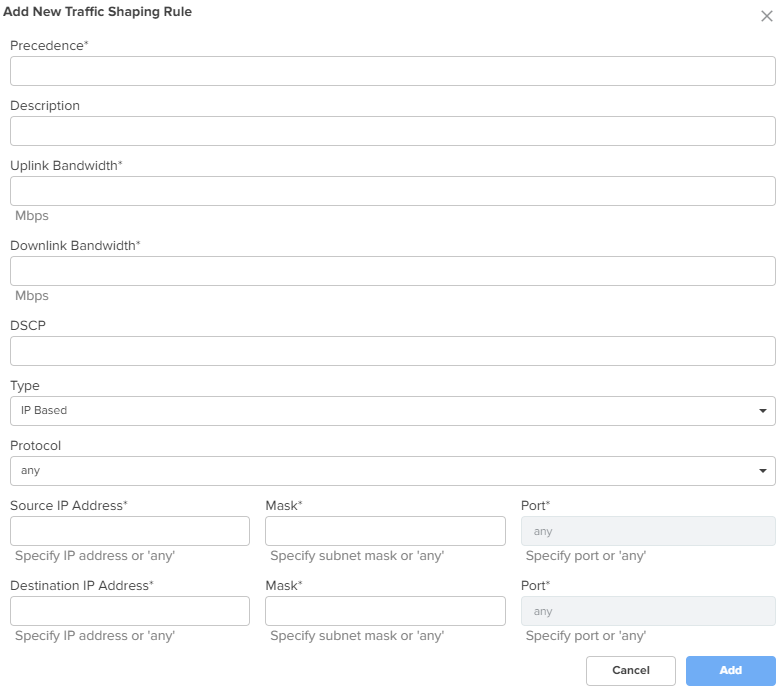Viewport: 781px width, 692px height.
Task: Click the Source Mask input field
Action: (386, 531)
